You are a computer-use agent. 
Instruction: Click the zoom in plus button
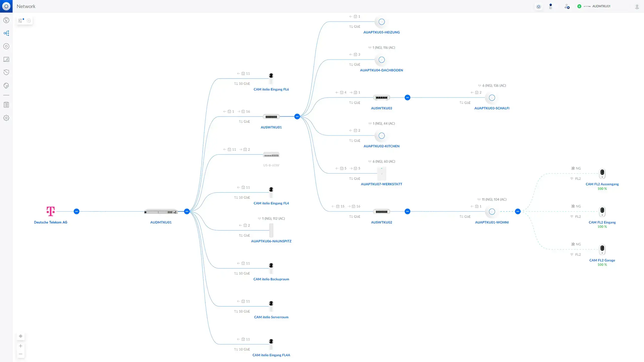point(21,346)
